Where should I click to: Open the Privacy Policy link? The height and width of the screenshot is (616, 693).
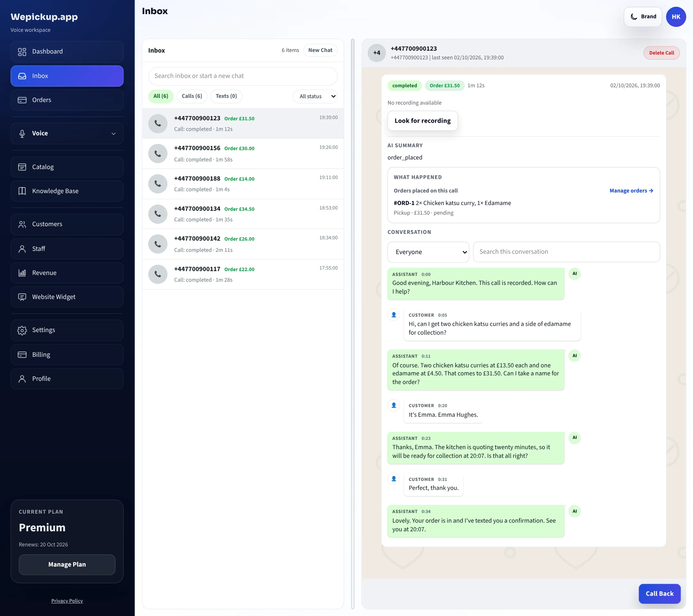click(x=67, y=601)
